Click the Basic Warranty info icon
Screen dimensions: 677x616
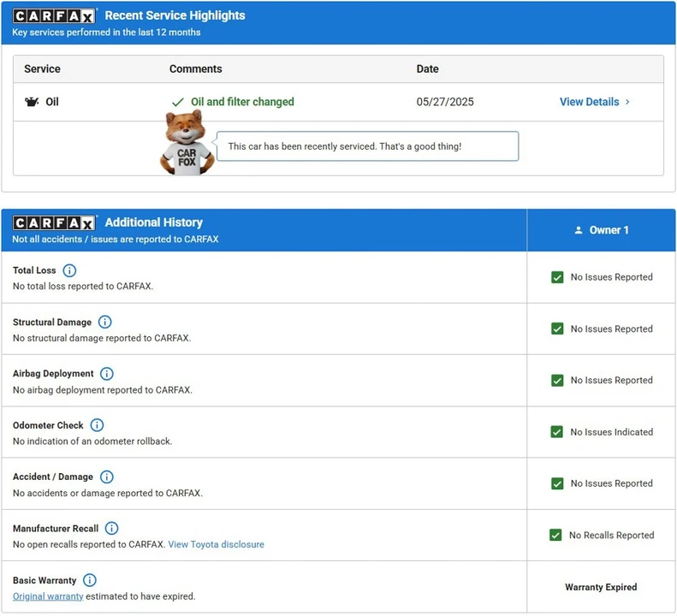click(x=90, y=580)
